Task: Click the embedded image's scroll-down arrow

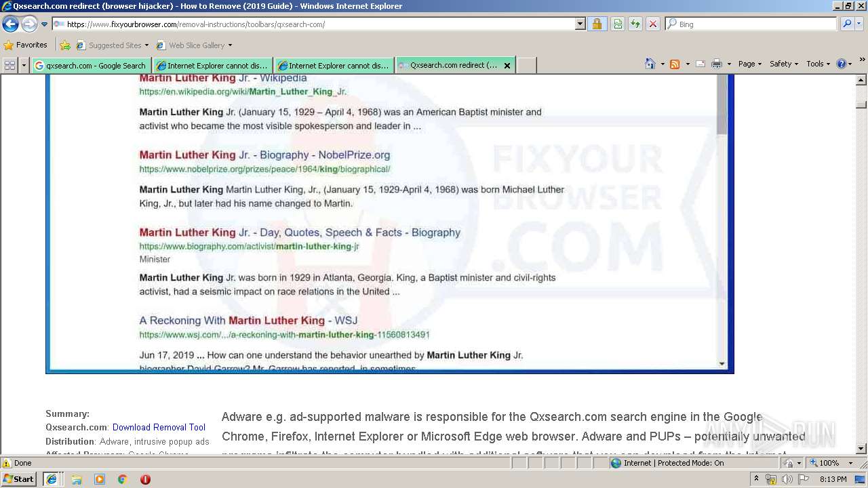Action: click(722, 364)
